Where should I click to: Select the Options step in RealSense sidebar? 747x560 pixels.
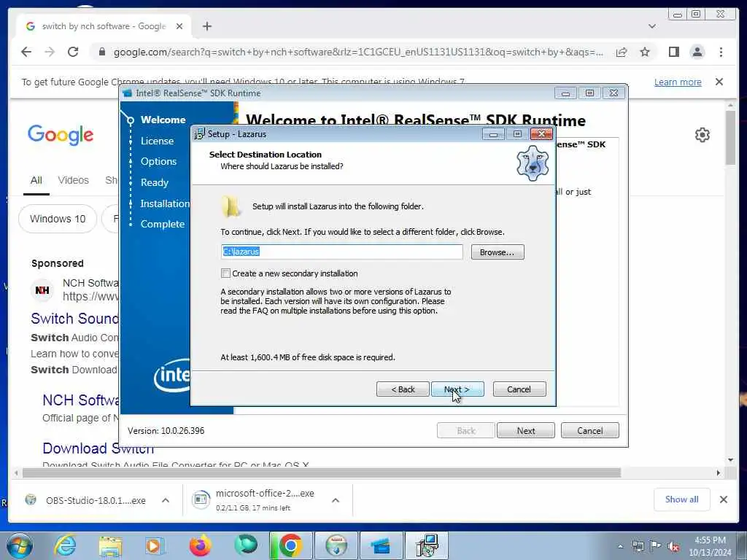click(x=158, y=161)
